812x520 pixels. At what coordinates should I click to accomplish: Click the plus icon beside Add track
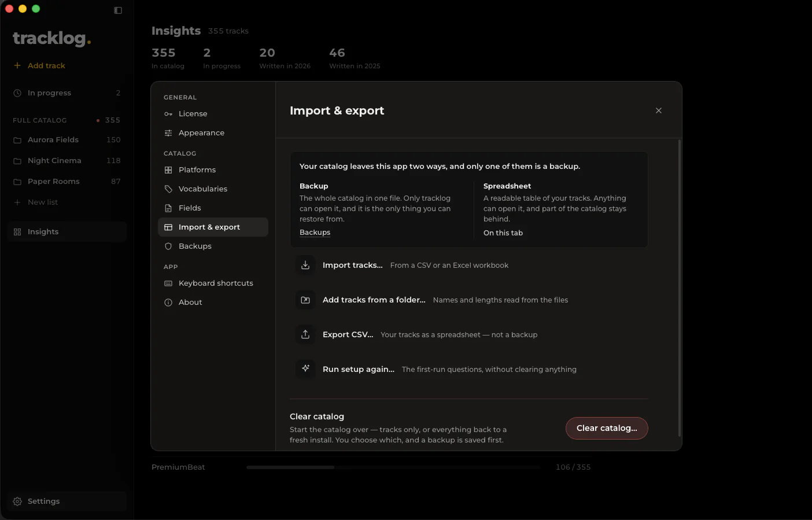[x=17, y=65]
